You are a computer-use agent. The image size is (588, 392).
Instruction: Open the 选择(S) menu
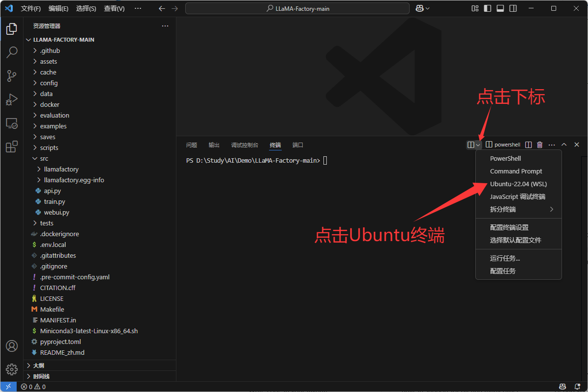pos(86,8)
